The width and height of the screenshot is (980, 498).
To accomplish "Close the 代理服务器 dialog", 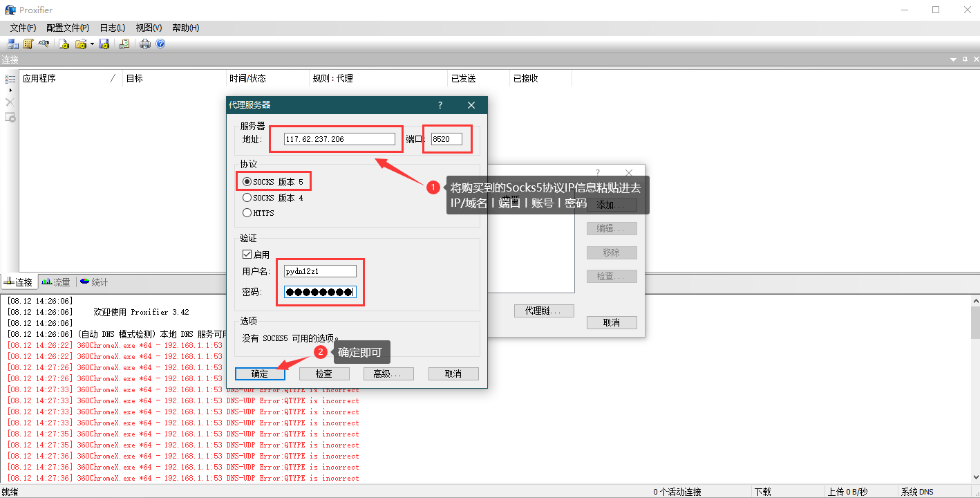I will (471, 105).
